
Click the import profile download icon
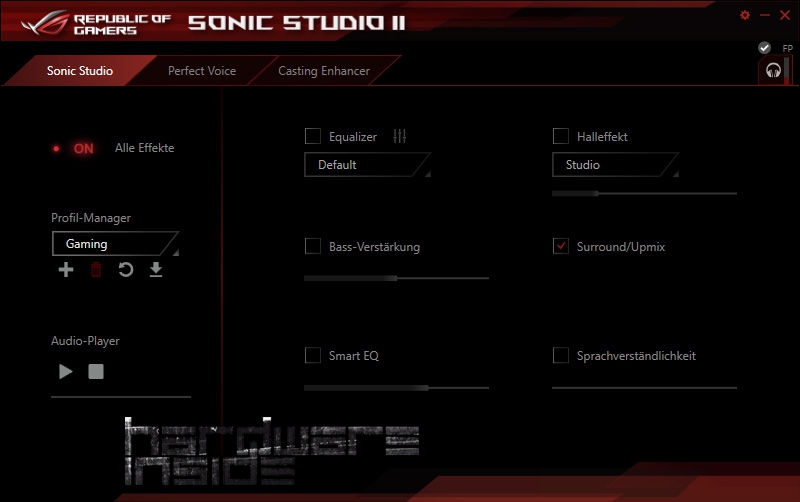156,270
